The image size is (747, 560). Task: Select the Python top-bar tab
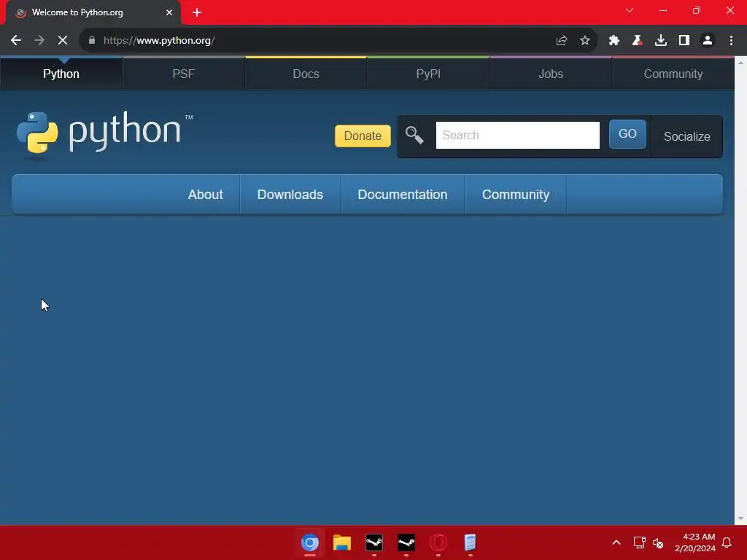[x=61, y=74]
